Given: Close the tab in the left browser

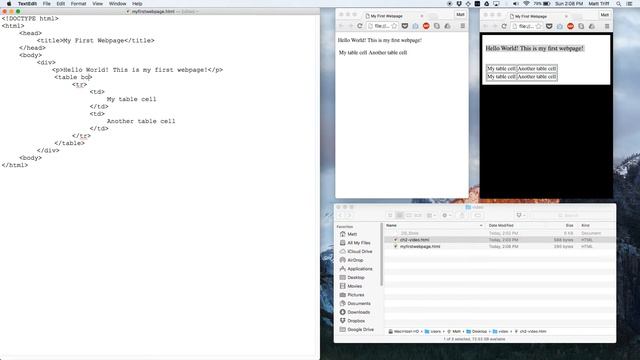Looking at the screenshot, I should [422, 16].
